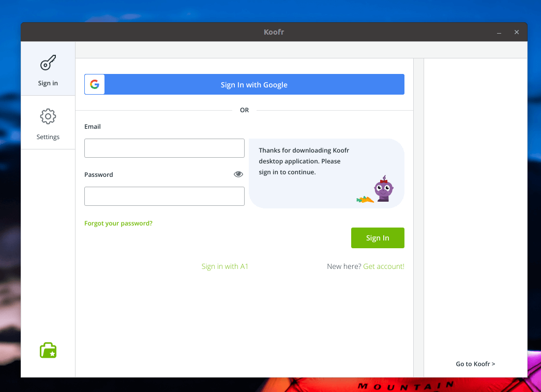Click the vertical scrollbar beside the form
Viewport: 541px width, 392px height.
(x=418, y=217)
